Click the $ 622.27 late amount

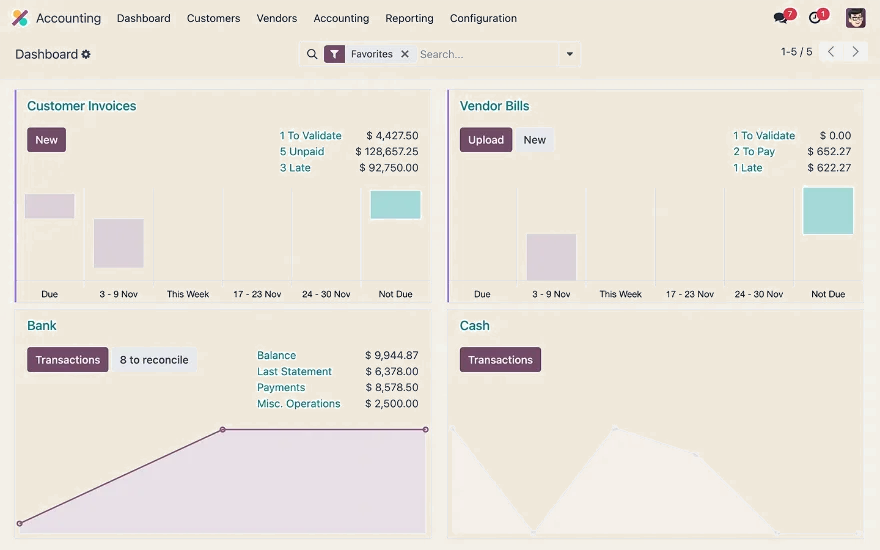pyautogui.click(x=829, y=168)
